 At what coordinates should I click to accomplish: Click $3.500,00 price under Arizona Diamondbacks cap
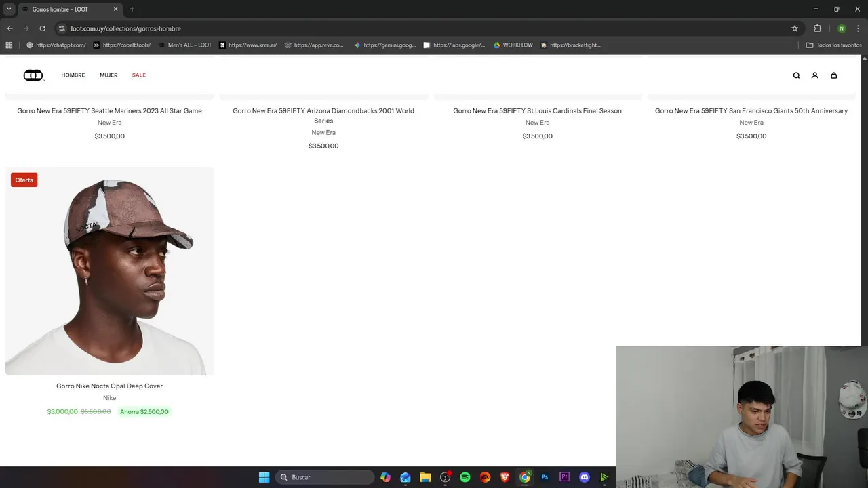click(x=323, y=146)
